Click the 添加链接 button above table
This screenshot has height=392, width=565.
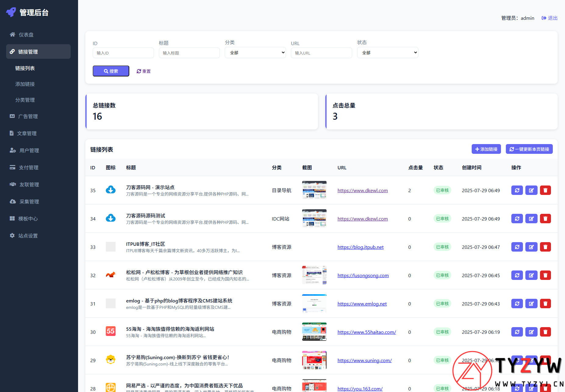pos(486,149)
